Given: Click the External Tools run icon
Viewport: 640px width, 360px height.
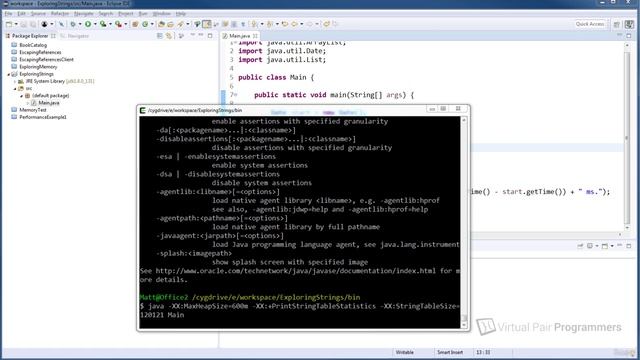Looking at the screenshot, I should [x=118, y=24].
